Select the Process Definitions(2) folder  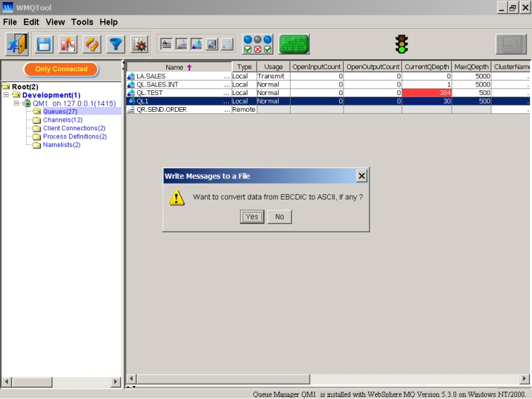(x=74, y=136)
